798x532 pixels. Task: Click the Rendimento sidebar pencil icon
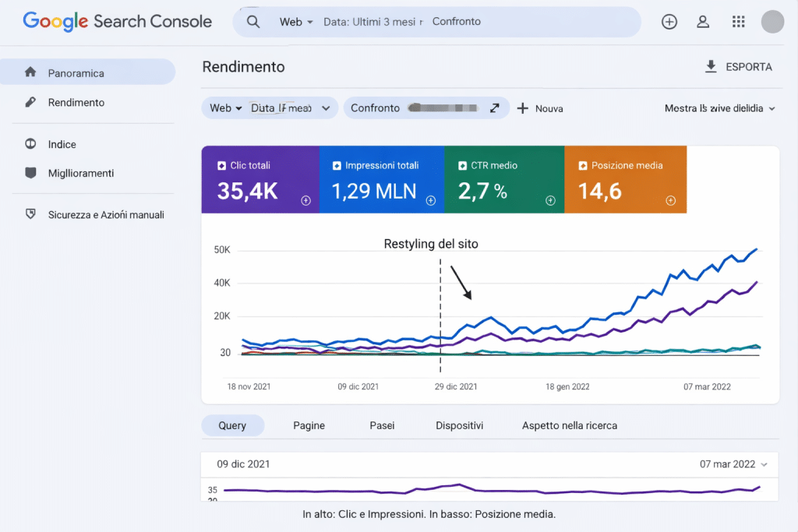click(x=30, y=102)
